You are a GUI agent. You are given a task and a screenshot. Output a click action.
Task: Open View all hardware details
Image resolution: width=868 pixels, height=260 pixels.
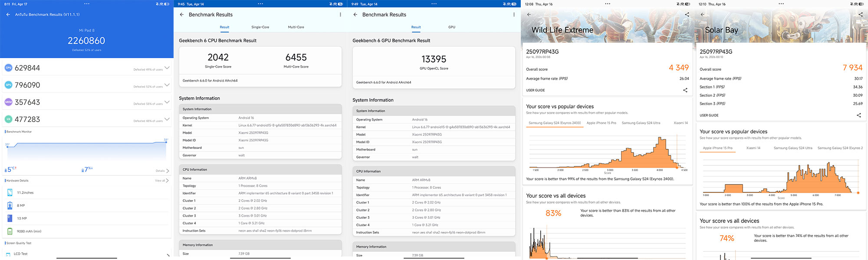point(162,181)
